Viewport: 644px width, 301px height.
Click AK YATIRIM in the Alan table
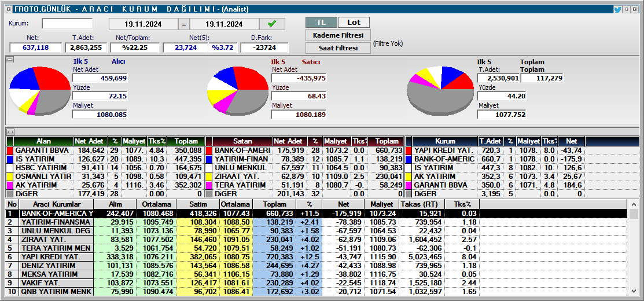35,185
